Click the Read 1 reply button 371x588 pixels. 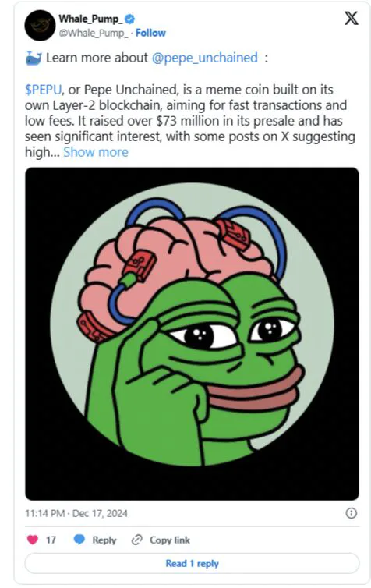[x=192, y=563]
